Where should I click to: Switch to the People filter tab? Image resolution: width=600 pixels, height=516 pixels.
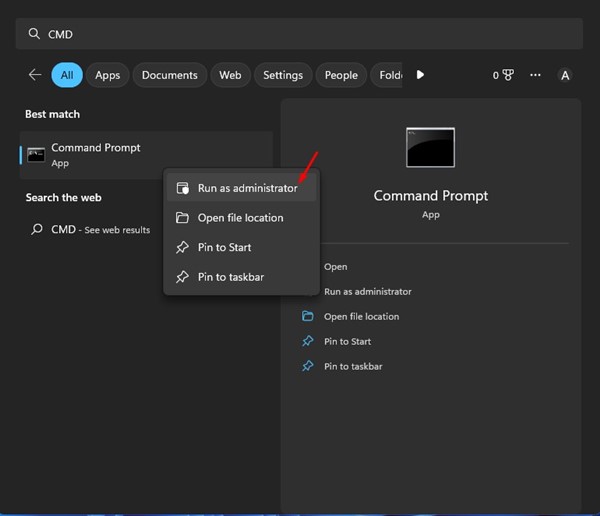(x=341, y=75)
